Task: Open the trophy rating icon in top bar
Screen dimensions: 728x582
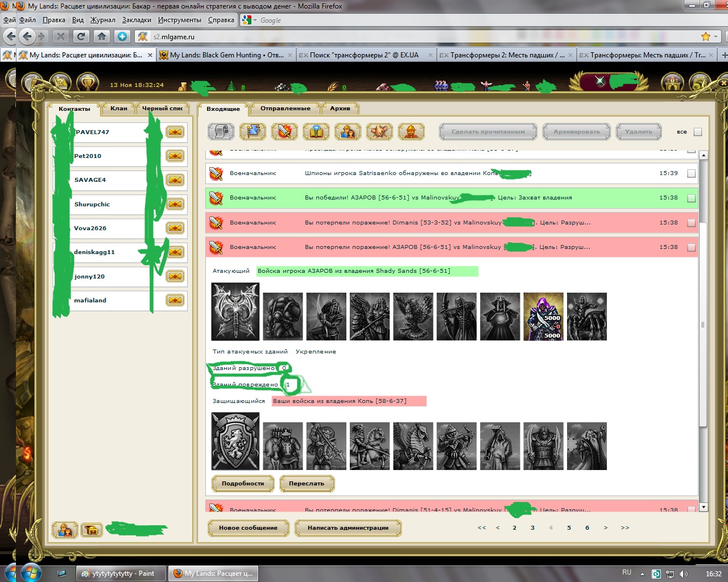Action: 88,84
